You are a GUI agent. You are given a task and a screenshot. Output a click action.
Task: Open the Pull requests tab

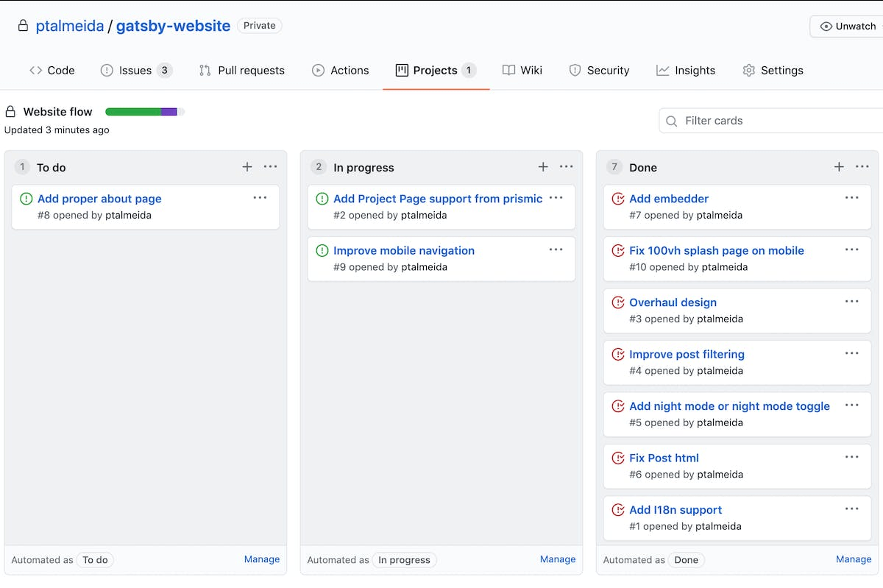242,71
